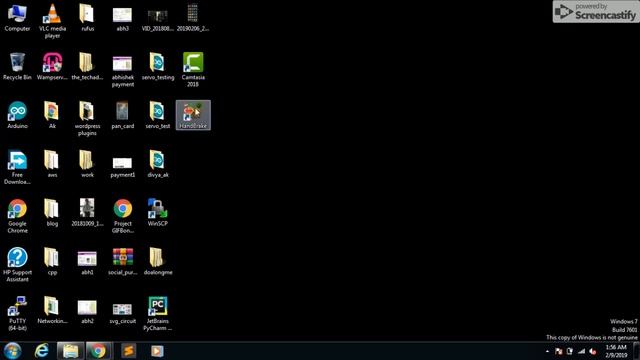Image resolution: width=640 pixels, height=360 pixels.
Task: Select the JetBrains PyCharm shortcut
Action: pyautogui.click(x=158, y=313)
